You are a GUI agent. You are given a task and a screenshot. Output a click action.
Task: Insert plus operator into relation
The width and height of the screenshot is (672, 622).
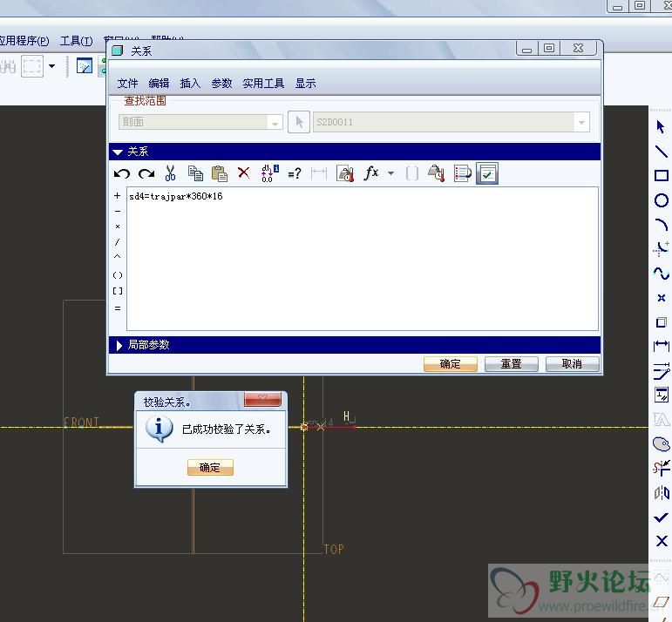coord(117,196)
